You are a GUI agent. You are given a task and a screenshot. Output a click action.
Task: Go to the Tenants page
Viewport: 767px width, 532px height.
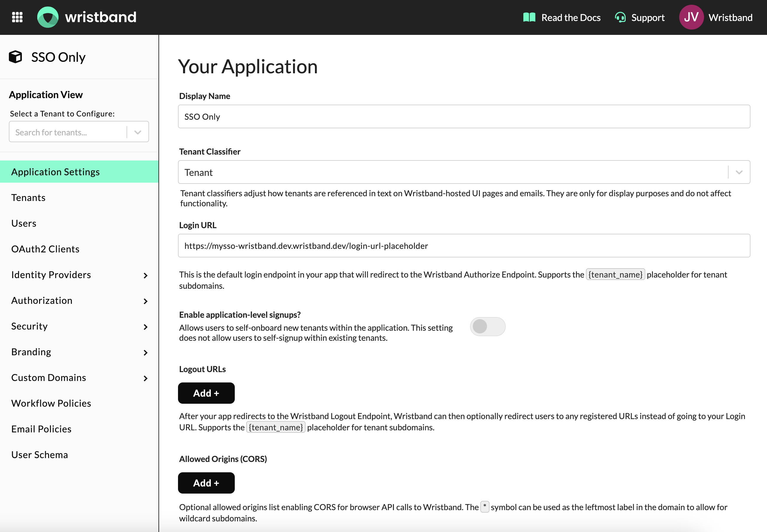(28, 198)
